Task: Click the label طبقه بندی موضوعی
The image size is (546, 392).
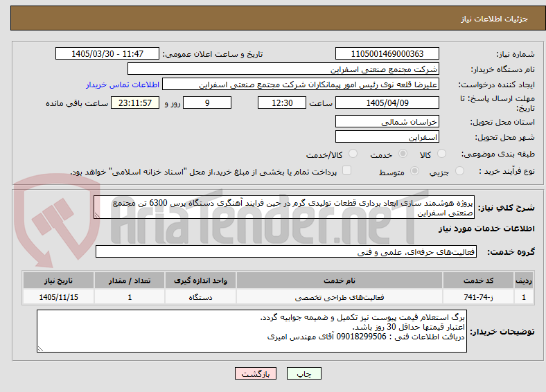Action: 498,154
